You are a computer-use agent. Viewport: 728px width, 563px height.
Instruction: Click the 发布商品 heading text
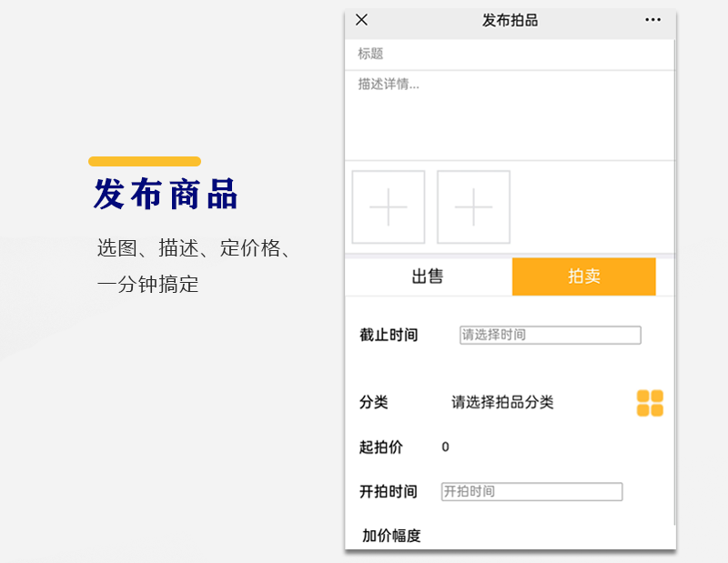(166, 194)
